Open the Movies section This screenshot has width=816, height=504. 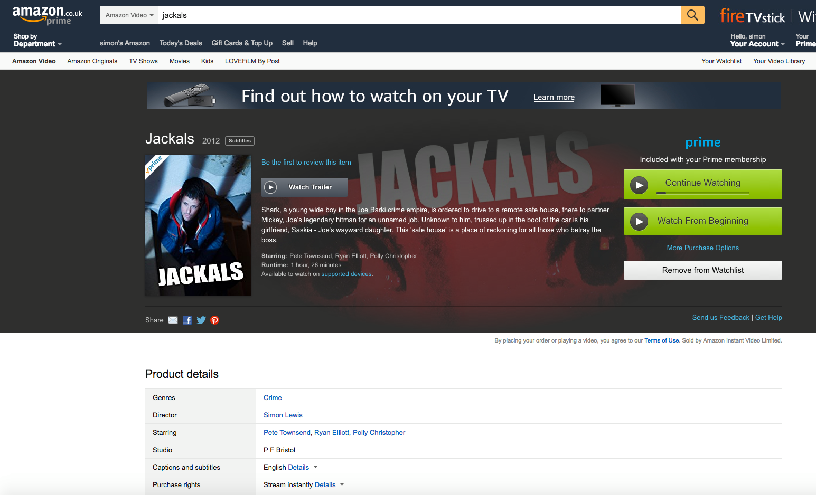(x=180, y=61)
